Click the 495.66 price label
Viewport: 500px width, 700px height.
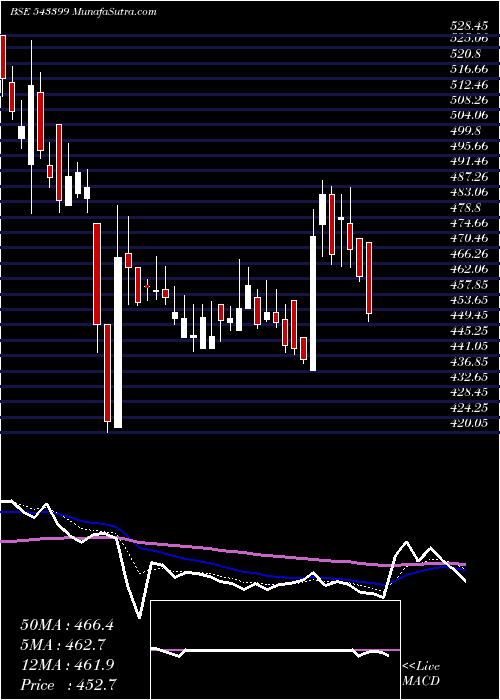tap(468, 146)
